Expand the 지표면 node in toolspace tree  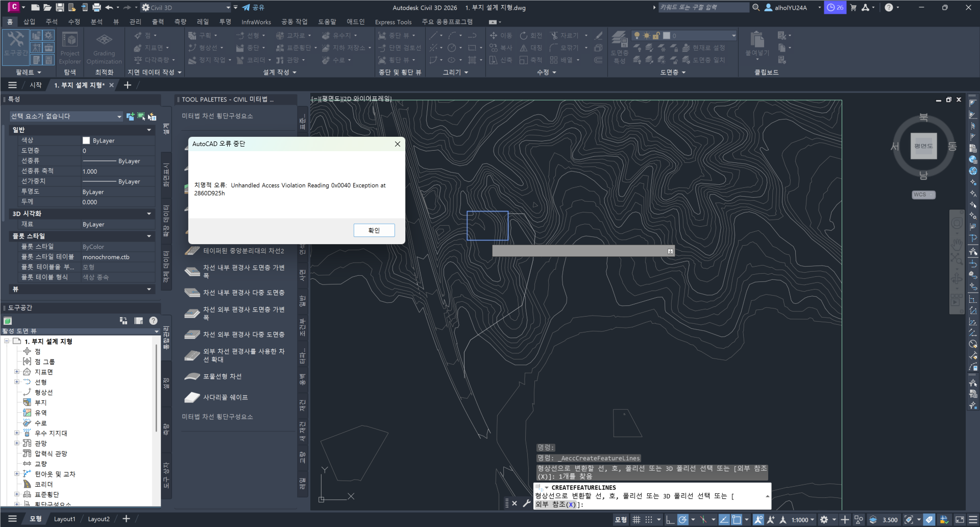pyautogui.click(x=17, y=372)
